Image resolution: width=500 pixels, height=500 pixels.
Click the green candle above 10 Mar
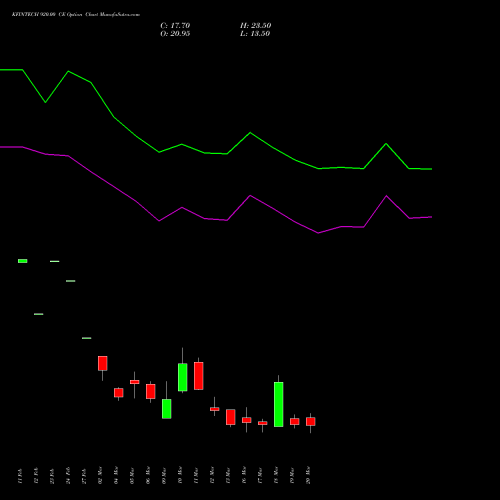[183, 377]
